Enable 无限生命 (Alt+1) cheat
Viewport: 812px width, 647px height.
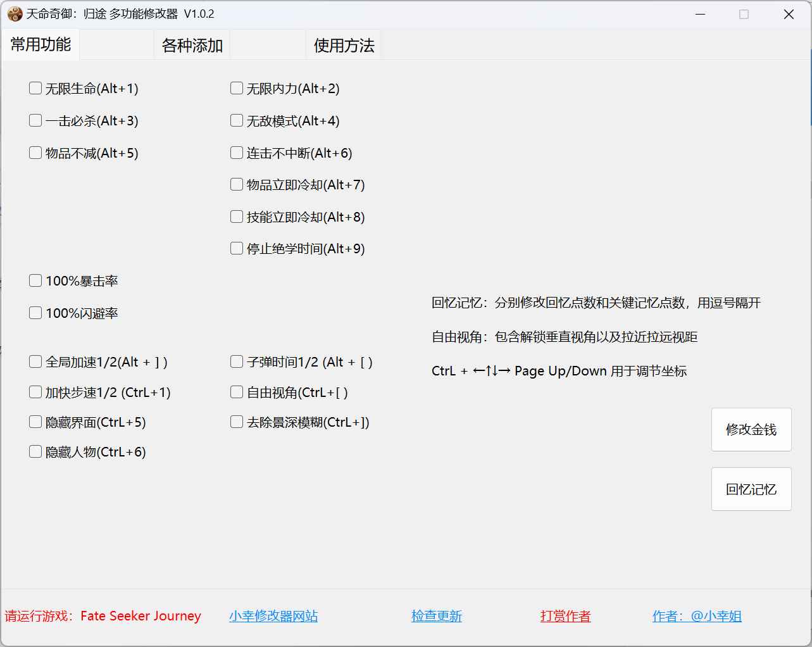click(x=35, y=88)
